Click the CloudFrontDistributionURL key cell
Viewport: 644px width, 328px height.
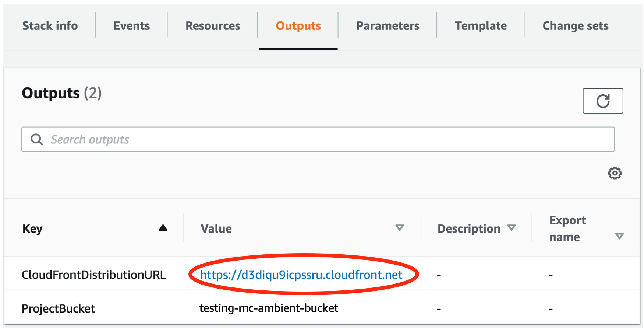tap(94, 275)
